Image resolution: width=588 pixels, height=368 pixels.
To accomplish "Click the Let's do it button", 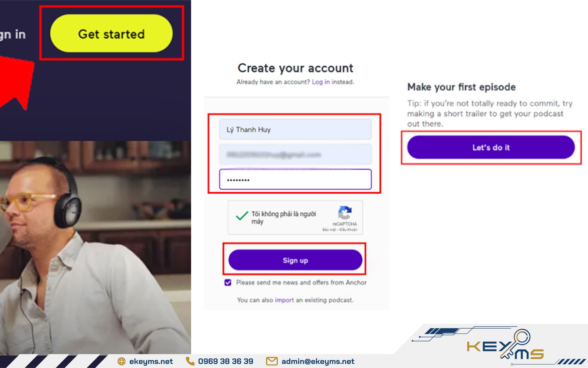I will pos(491,147).
